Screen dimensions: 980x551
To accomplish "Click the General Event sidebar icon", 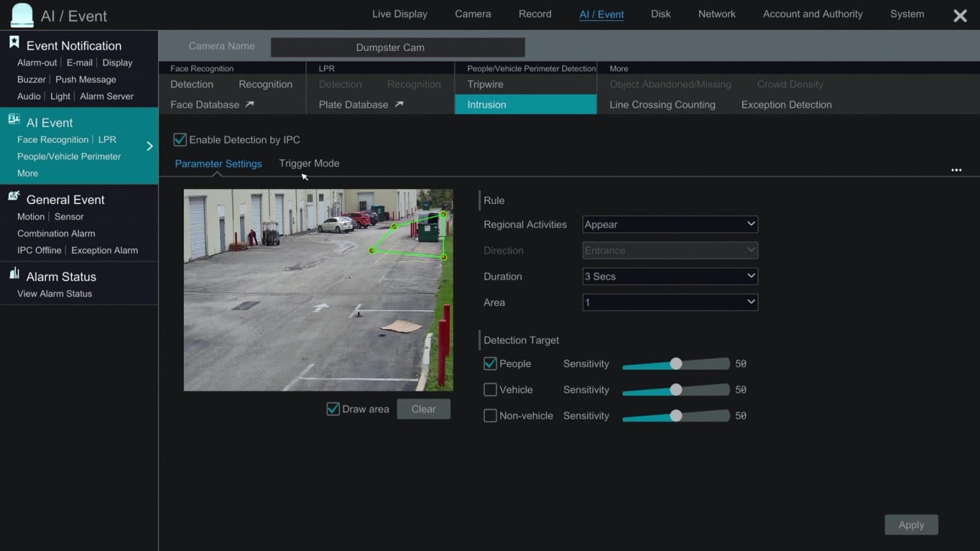I will pos(14,196).
